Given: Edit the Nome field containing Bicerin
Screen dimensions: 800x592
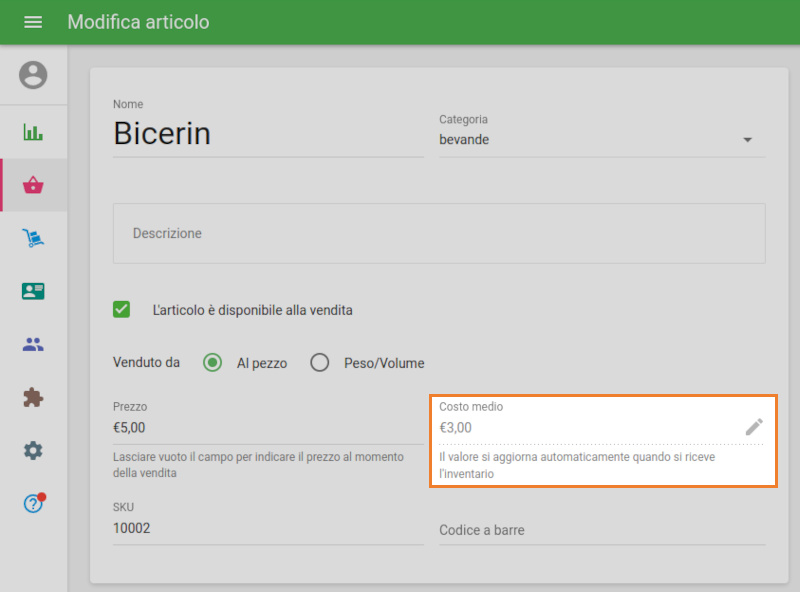Looking at the screenshot, I should (x=268, y=134).
